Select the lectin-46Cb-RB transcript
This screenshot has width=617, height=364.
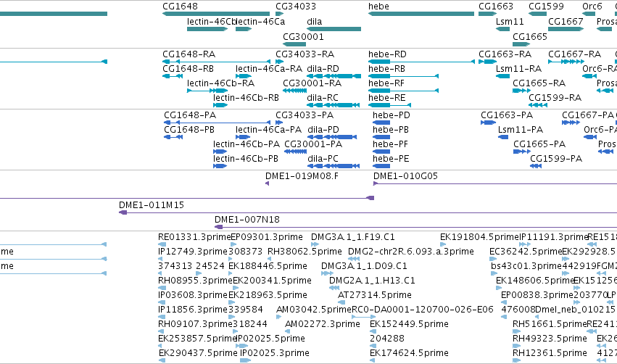[x=220, y=105]
